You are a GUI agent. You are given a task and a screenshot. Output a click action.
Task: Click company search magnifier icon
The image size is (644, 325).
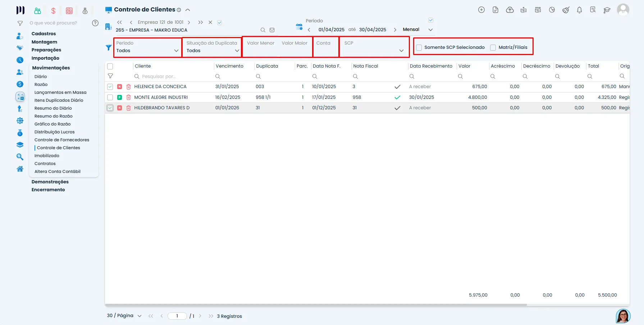263,30
